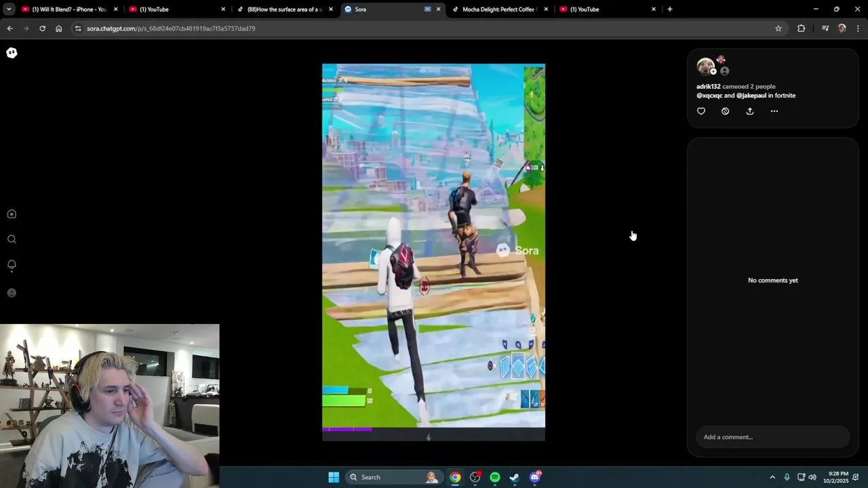Like the Sora post with heart icon
Screen dimensions: 868x488
tap(701, 111)
